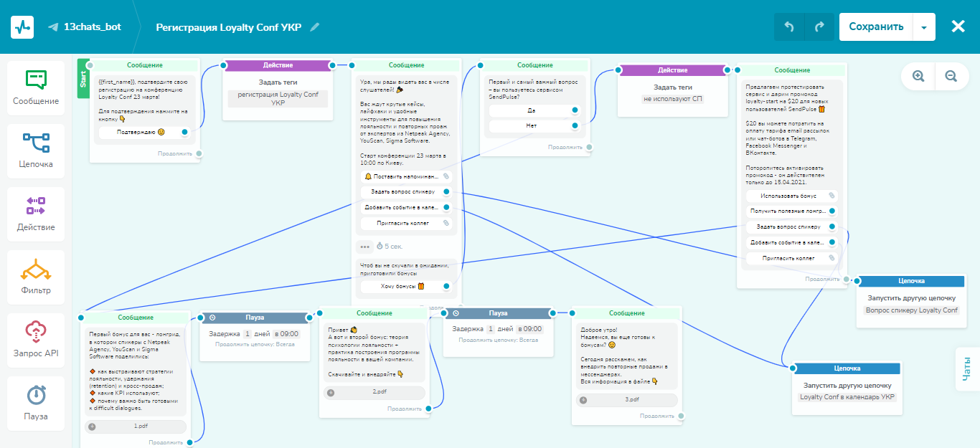The image size is (980, 448).
Task: Select the Сообщение element in the sidebar
Action: pos(36,87)
